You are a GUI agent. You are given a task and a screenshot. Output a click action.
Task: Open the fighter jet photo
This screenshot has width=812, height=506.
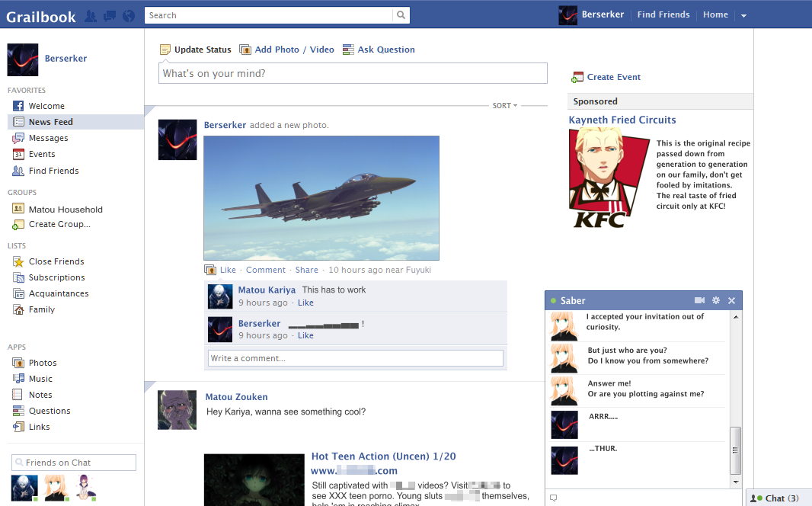pos(321,198)
